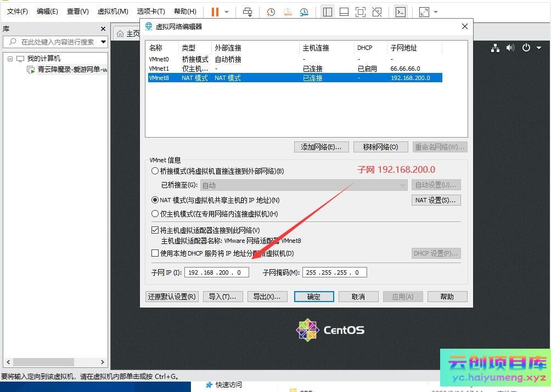Viewport: 551px width, 392px height.
Task: Select the host-only mode radio button
Action: point(155,214)
